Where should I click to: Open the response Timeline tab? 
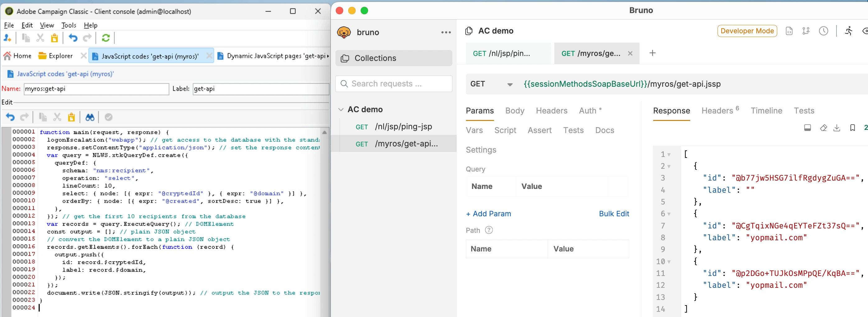pos(766,111)
